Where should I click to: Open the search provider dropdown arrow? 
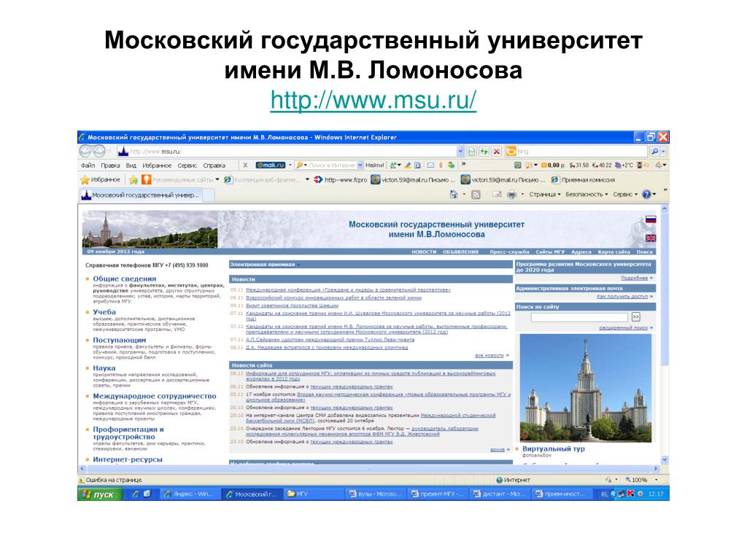click(664, 152)
